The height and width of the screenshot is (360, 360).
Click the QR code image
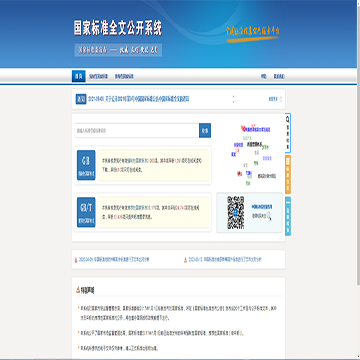coord(235,212)
